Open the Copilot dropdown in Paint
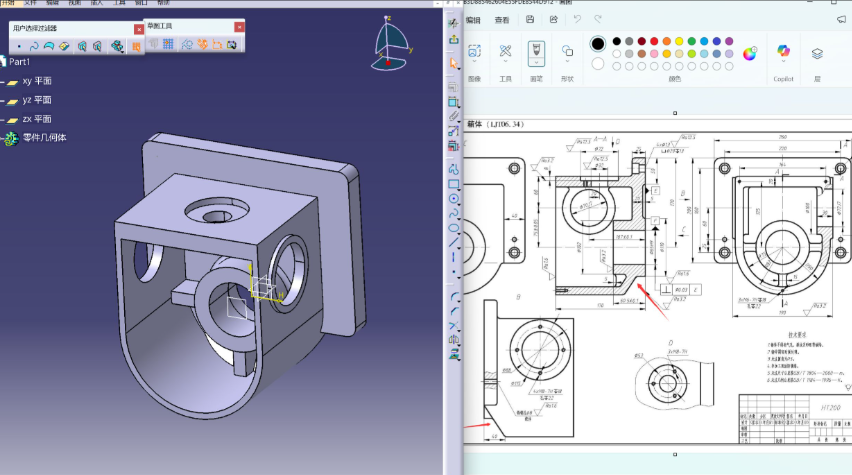Viewport: 852px width, 475px height. coord(784,60)
